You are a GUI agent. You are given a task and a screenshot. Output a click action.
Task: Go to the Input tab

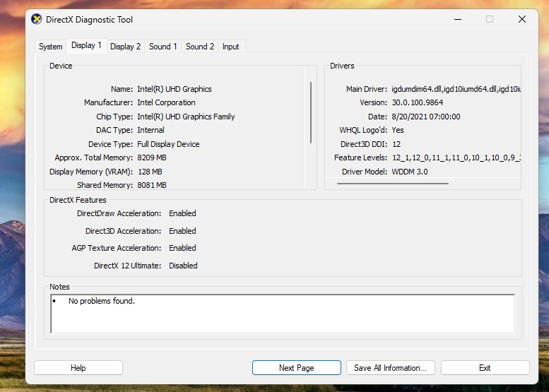pos(231,47)
